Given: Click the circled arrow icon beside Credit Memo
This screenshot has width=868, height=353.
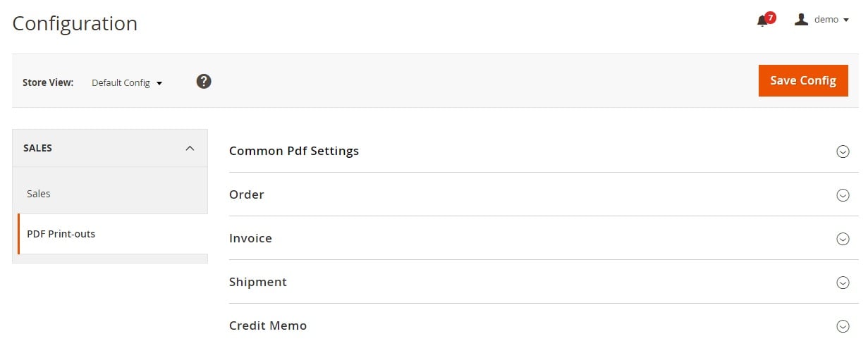Looking at the screenshot, I should [843, 326].
